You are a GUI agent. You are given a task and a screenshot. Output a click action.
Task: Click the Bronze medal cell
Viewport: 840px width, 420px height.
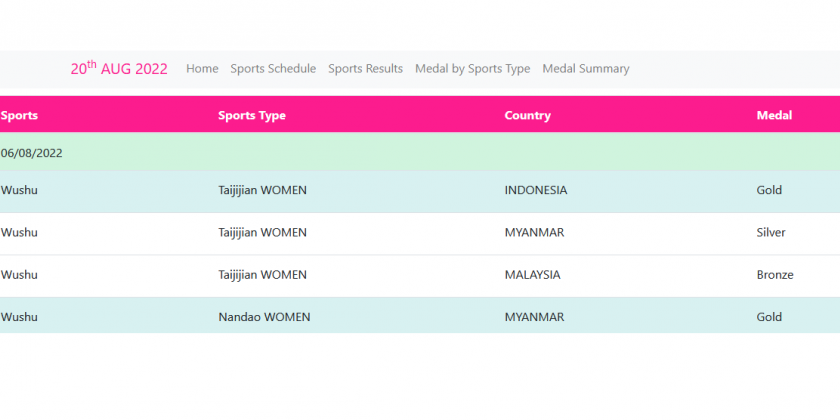point(775,275)
